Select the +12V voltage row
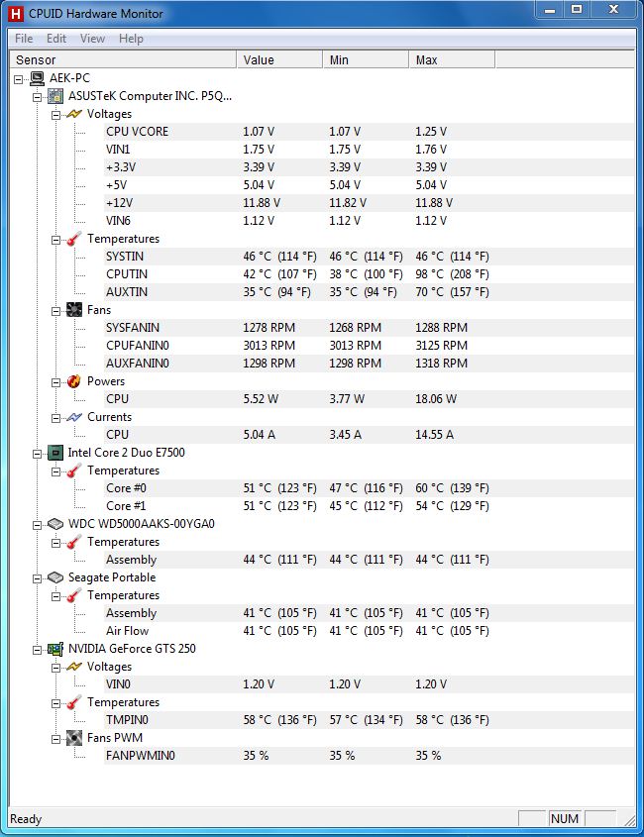Viewport: 644px width, 837px height. [x=369, y=203]
